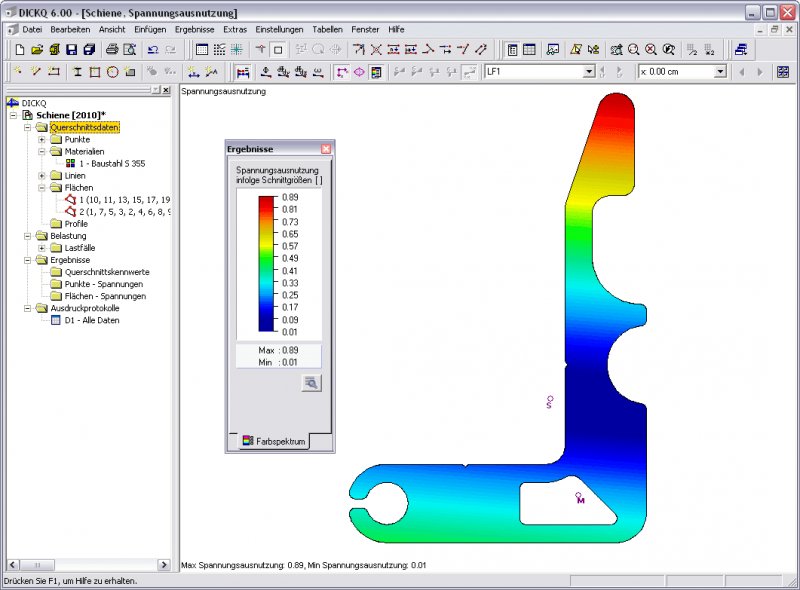Click the circle cross-section tool icon

[112, 72]
